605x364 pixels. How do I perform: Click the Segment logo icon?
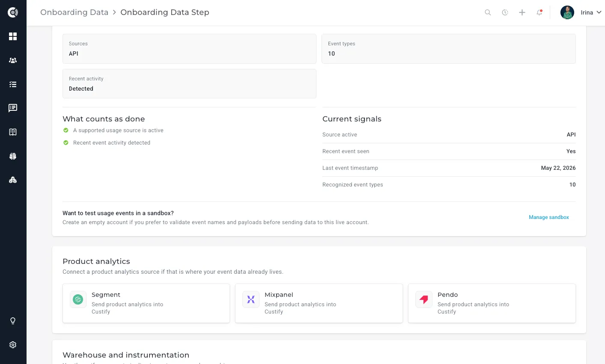click(78, 299)
